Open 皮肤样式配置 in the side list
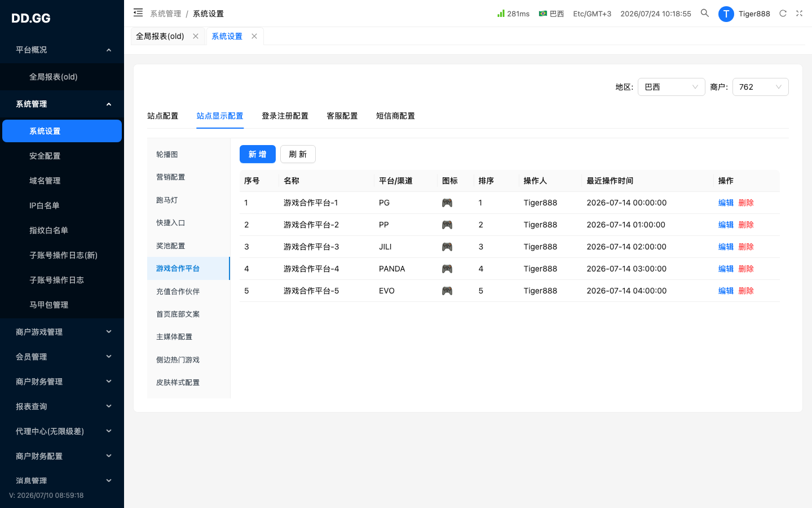This screenshot has height=508, width=812. tap(188, 382)
